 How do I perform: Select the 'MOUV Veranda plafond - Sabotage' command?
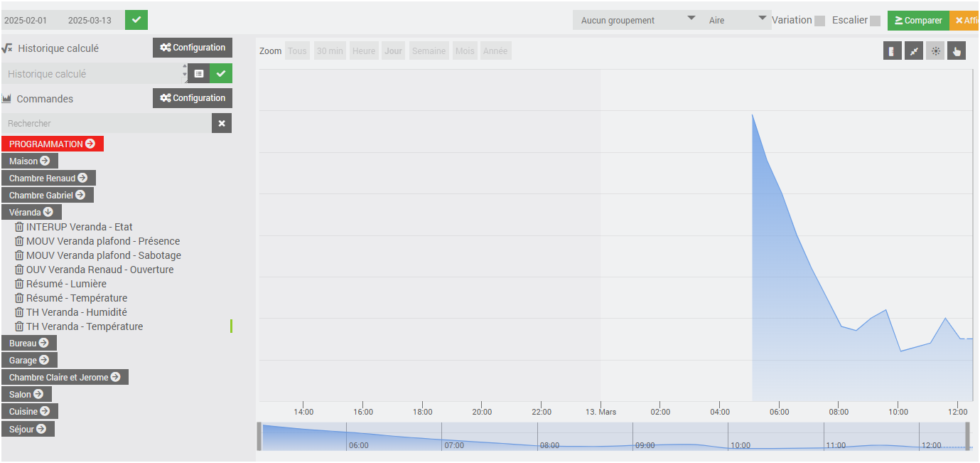point(104,255)
